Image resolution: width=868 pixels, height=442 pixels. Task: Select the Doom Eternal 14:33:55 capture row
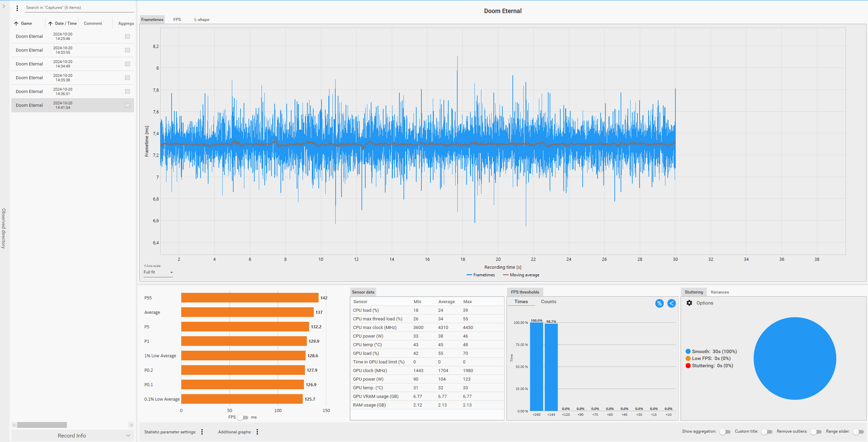[x=72, y=50]
